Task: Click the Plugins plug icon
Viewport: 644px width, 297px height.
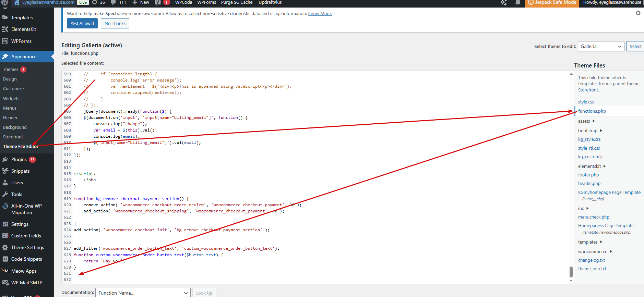Action: (x=5, y=159)
